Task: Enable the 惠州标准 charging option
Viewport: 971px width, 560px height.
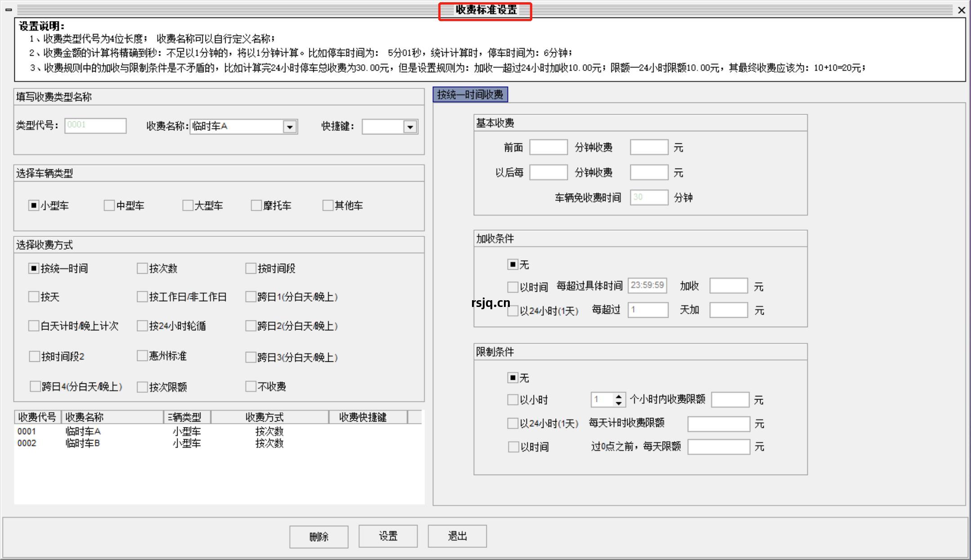Action: [142, 356]
